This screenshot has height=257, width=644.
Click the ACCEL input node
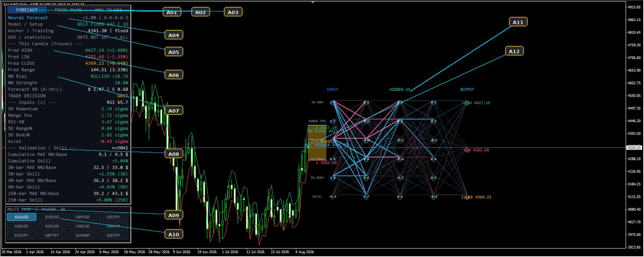point(333,196)
